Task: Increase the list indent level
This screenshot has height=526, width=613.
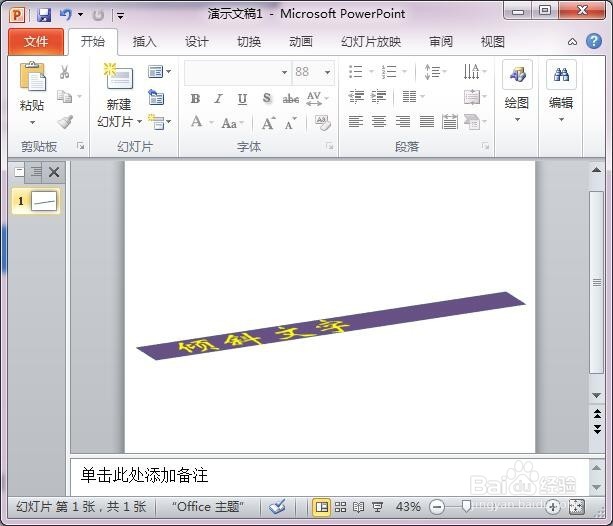Action: 379,96
